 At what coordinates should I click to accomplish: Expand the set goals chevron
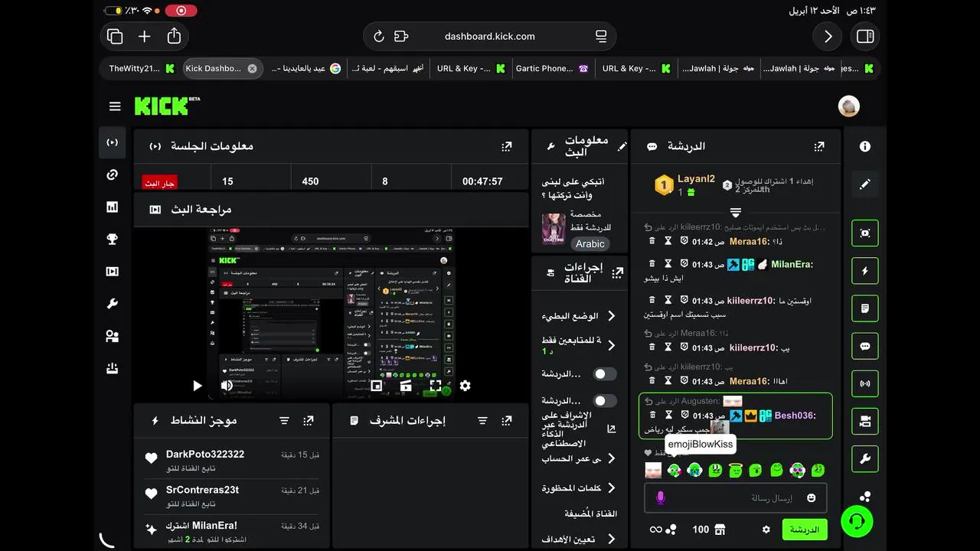coord(611,539)
